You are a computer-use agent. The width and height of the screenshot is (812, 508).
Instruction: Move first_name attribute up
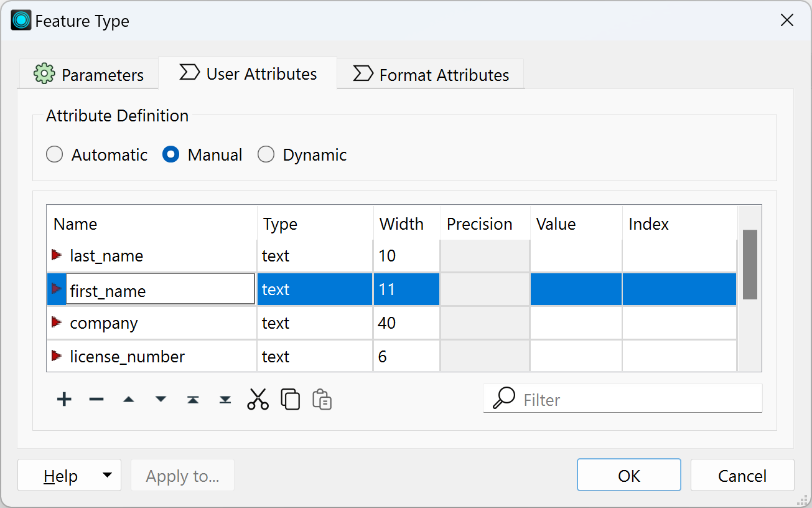[129, 398]
